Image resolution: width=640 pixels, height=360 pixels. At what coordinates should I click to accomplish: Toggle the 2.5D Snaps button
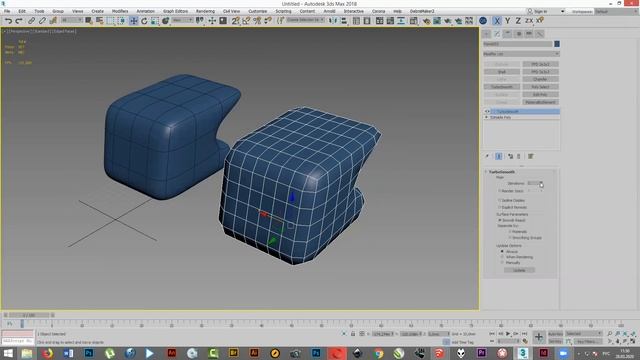point(236,21)
